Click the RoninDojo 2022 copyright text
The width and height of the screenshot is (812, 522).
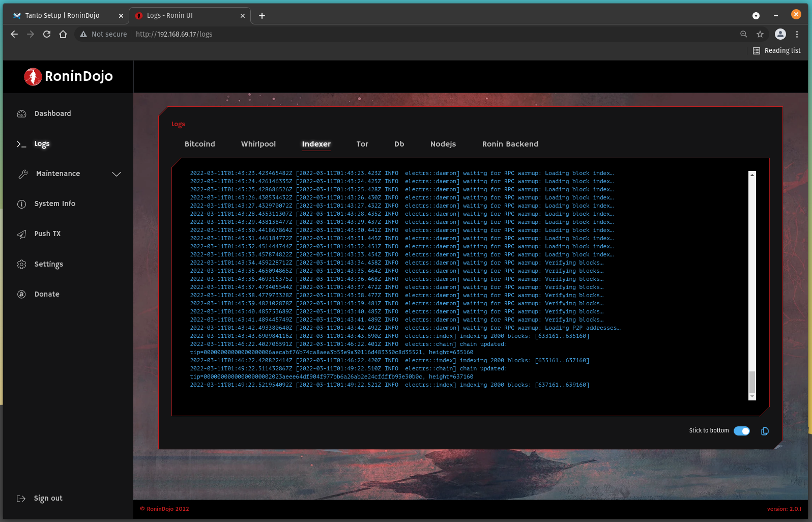tap(164, 509)
